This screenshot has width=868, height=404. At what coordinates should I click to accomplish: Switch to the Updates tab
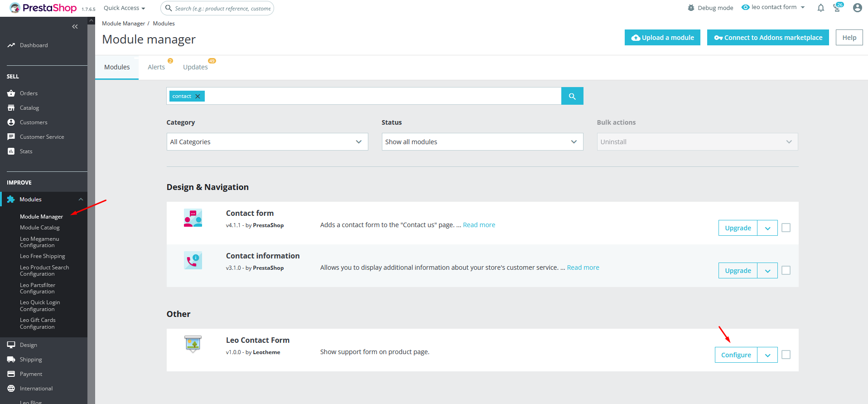point(195,67)
